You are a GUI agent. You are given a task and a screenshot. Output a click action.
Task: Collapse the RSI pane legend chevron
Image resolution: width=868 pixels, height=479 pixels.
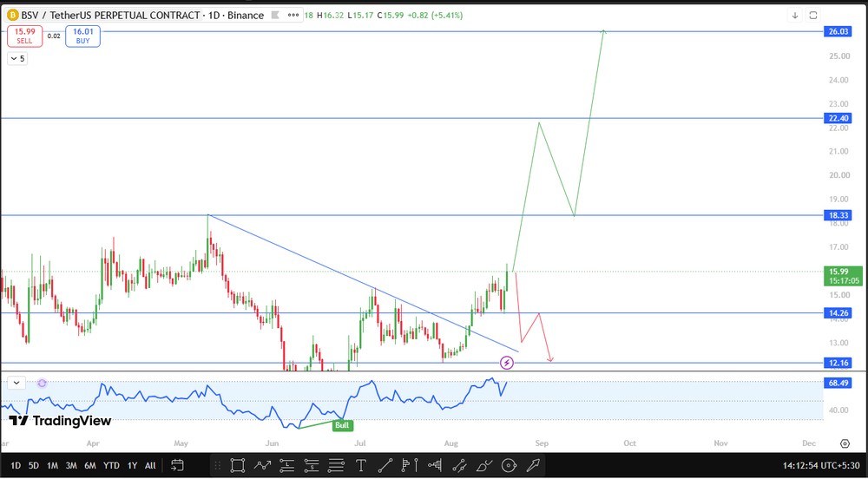(16, 382)
